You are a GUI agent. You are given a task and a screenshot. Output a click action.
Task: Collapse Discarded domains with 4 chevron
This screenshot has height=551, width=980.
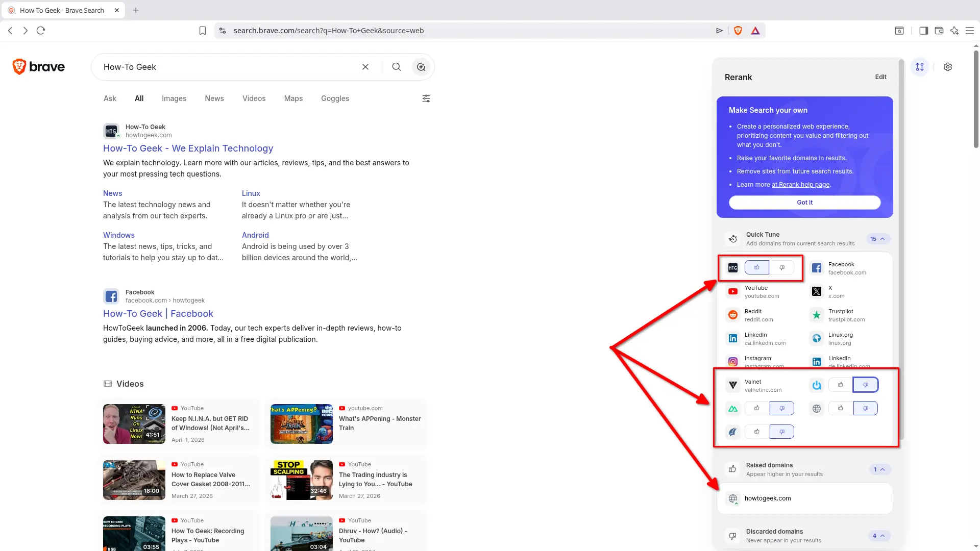pyautogui.click(x=879, y=536)
